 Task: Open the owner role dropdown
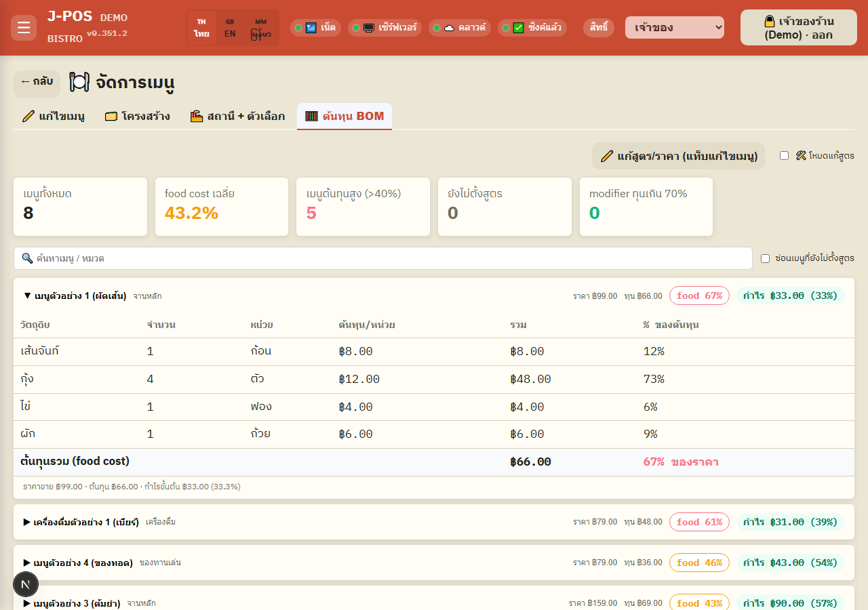click(x=675, y=28)
